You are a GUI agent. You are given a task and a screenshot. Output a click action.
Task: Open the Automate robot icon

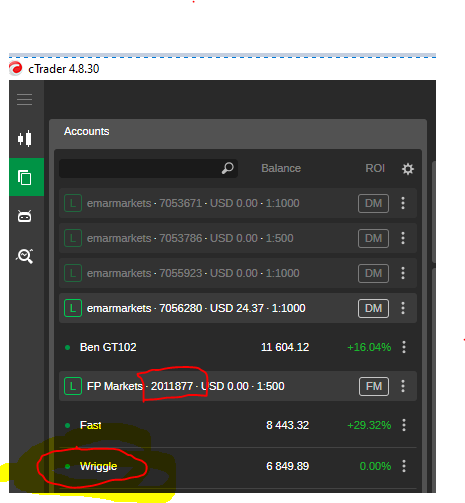point(25,216)
